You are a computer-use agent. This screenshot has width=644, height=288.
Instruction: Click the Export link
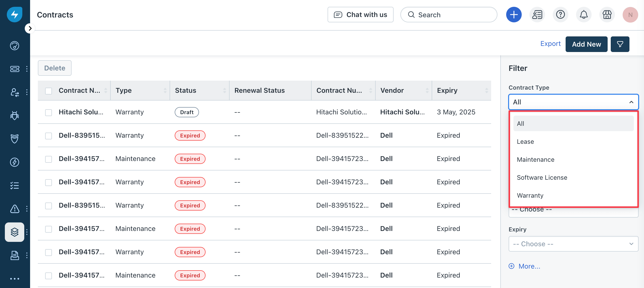pos(551,43)
